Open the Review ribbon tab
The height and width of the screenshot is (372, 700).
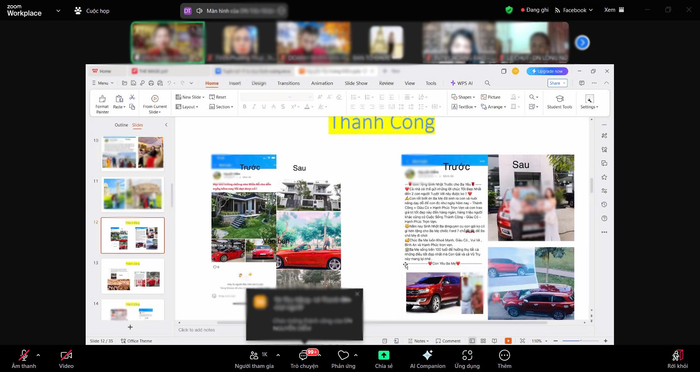(x=386, y=83)
